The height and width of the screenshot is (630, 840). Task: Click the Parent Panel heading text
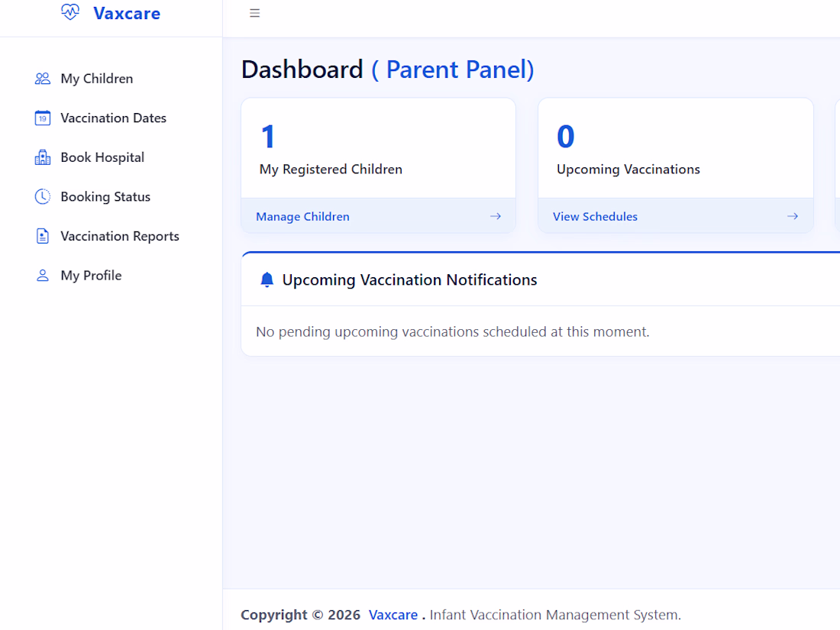point(453,69)
